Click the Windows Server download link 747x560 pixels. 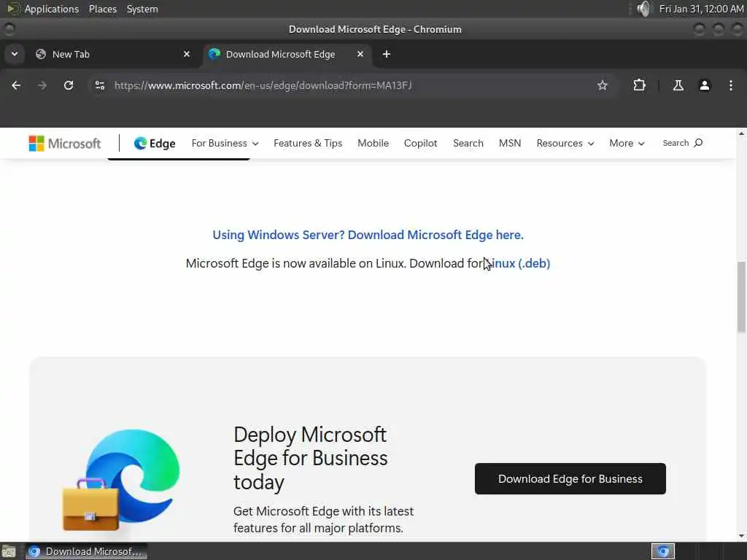pyautogui.click(x=368, y=235)
